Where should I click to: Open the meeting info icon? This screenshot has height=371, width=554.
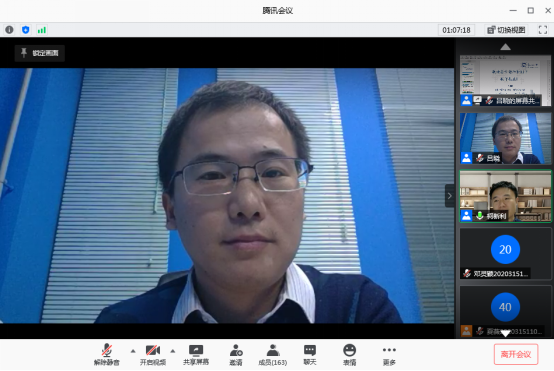coord(10,30)
